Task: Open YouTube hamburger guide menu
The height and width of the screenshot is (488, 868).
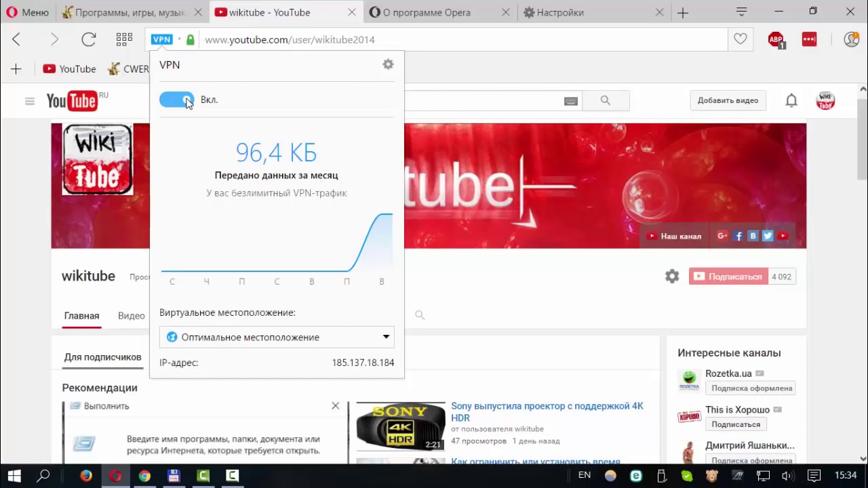Action: [30, 101]
